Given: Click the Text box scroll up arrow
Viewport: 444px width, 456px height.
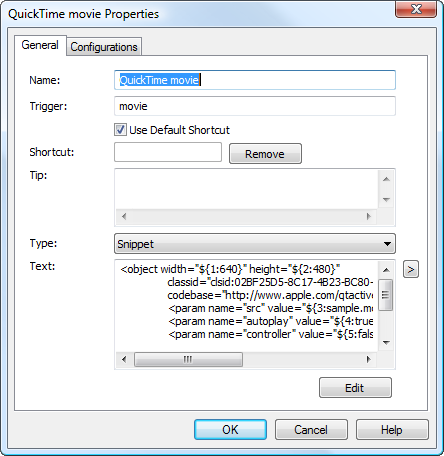Looking at the screenshot, I should [x=386, y=270].
